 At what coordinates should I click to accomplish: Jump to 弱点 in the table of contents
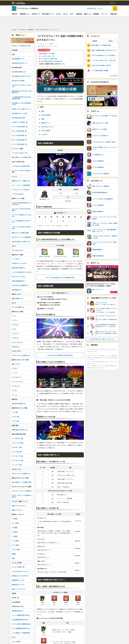click(43, 111)
